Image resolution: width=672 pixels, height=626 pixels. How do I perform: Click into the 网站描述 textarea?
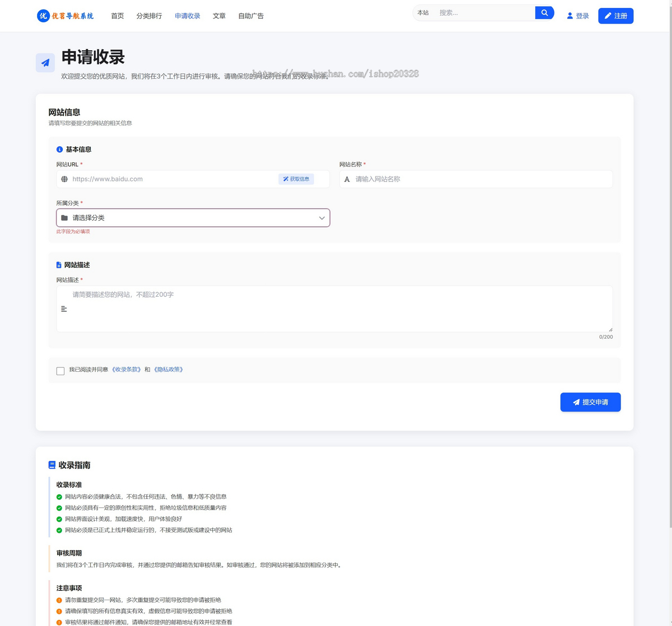coord(334,309)
